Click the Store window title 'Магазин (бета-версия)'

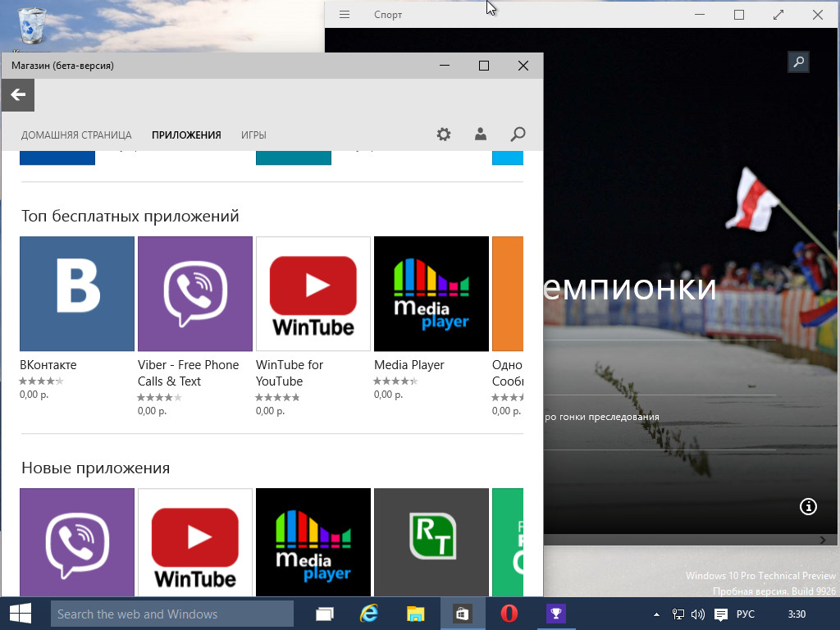pos(62,66)
